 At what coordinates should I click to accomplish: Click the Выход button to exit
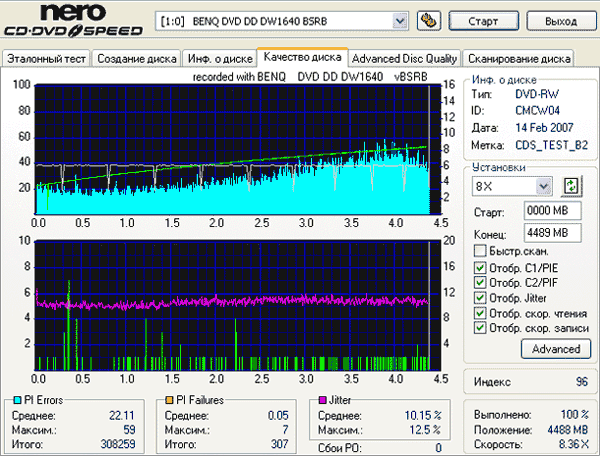(558, 20)
